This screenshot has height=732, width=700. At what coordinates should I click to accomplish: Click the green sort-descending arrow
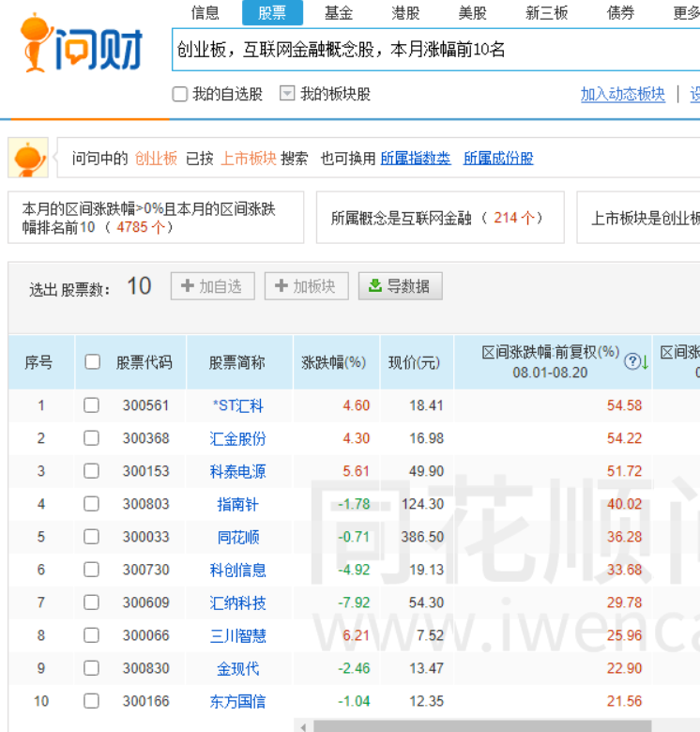[645, 362]
